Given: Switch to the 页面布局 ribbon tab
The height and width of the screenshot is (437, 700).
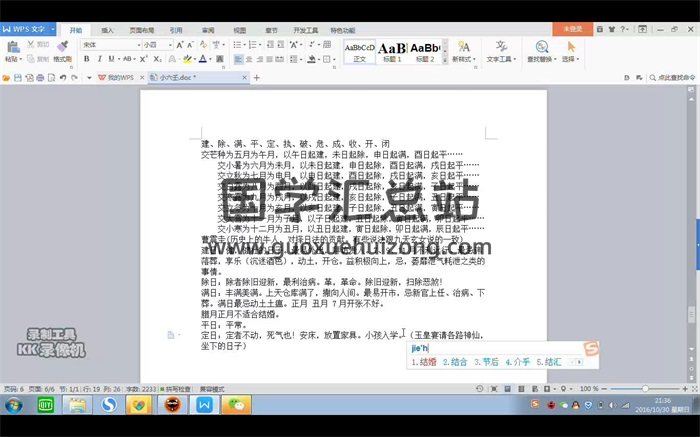Looking at the screenshot, I should point(142,30).
